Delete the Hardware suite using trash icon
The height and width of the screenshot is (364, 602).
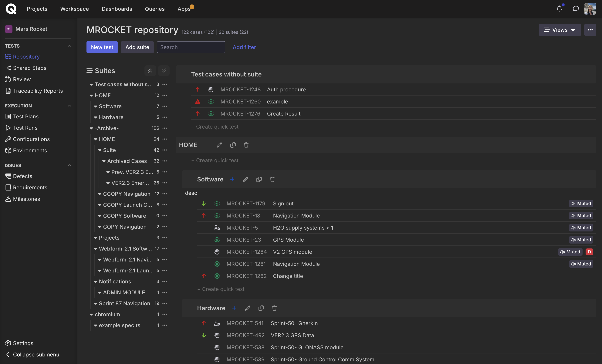pos(274,308)
